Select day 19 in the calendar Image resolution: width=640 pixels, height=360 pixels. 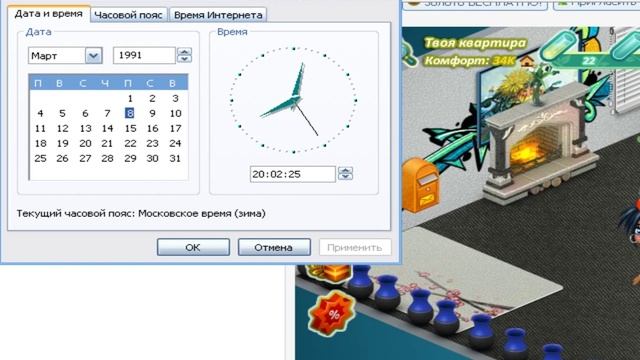pyautogui.click(x=62, y=144)
